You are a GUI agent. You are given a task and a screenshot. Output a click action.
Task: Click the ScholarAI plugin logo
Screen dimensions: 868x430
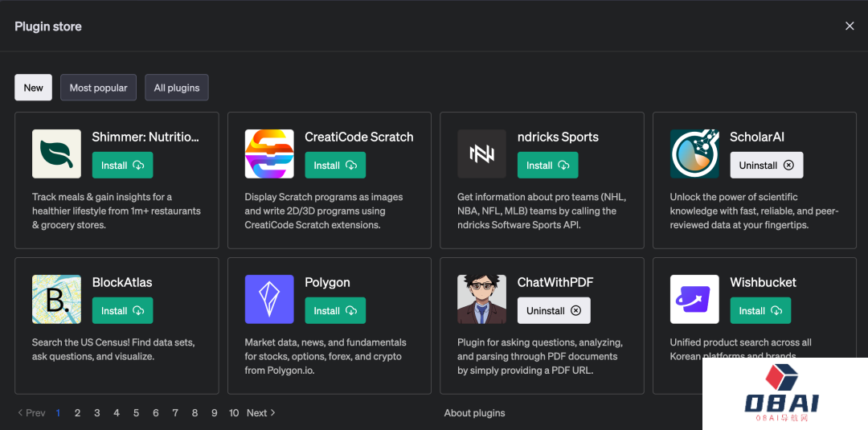[694, 154]
